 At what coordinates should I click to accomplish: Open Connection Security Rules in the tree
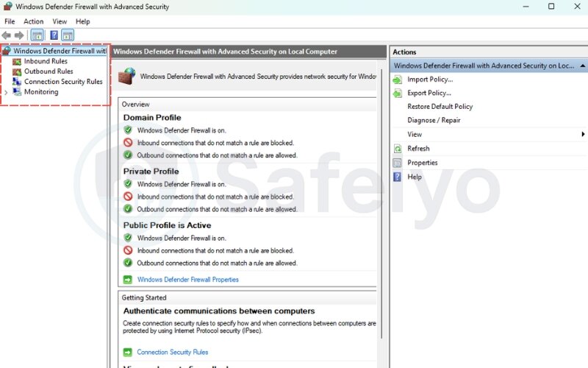(62, 82)
